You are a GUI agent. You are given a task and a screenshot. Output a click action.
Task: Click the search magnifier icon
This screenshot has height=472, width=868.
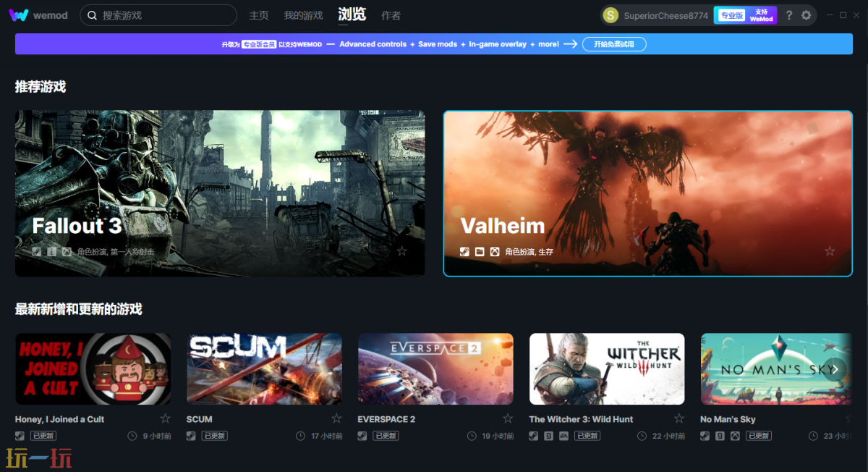pos(92,15)
